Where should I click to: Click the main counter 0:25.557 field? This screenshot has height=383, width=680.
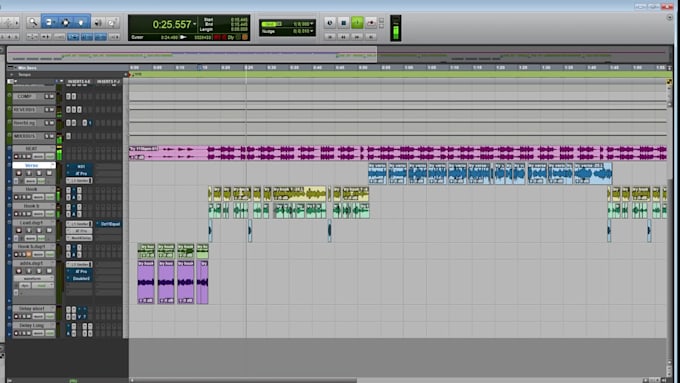point(172,25)
